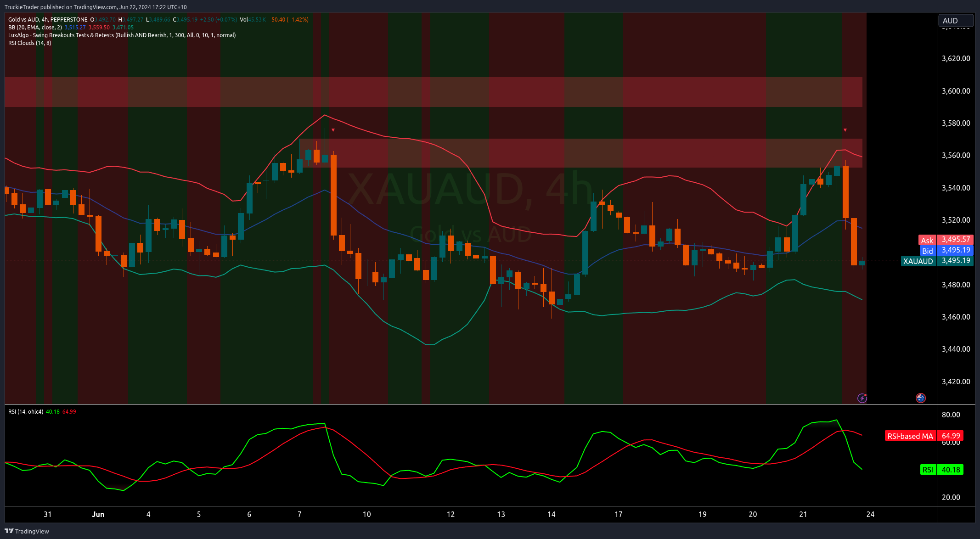The height and width of the screenshot is (539, 980).
Task: Click the TradingView logo at bottom left
Action: [x=27, y=531]
